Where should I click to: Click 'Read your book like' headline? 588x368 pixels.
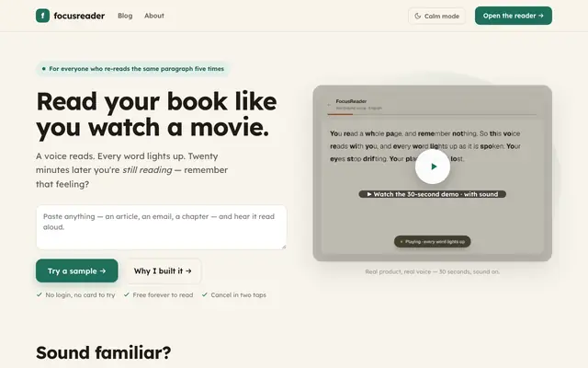click(157, 101)
